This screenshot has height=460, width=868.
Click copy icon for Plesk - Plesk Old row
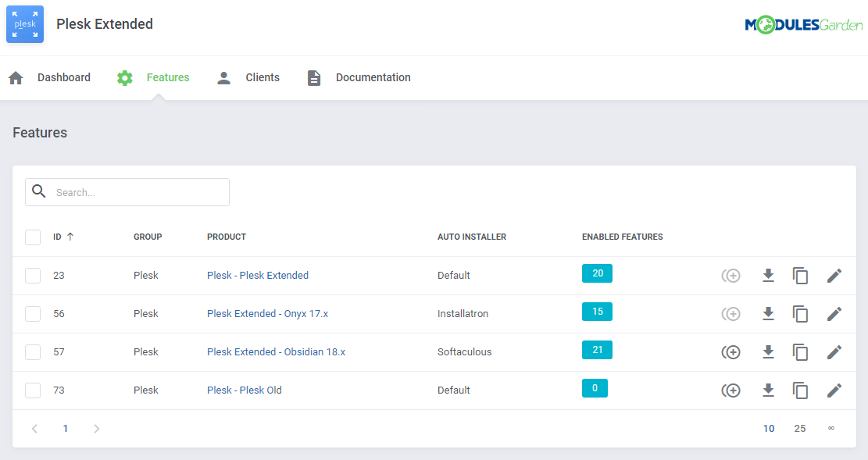coord(801,390)
